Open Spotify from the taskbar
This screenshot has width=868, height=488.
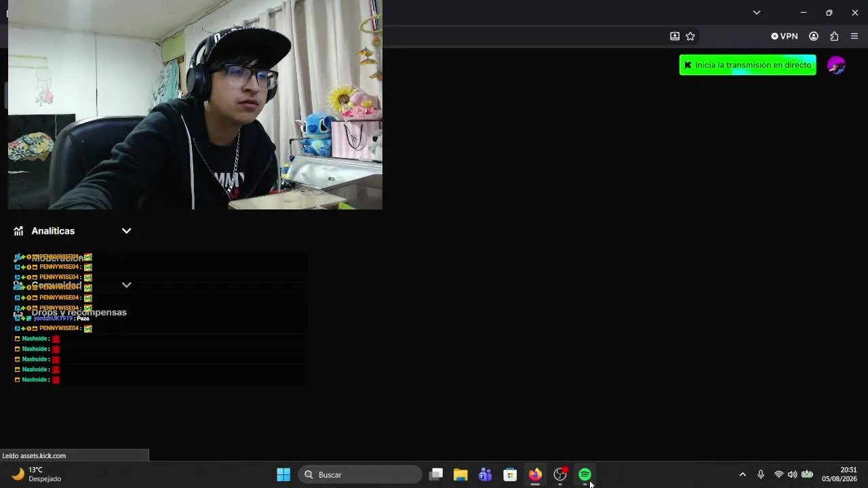tap(585, 474)
